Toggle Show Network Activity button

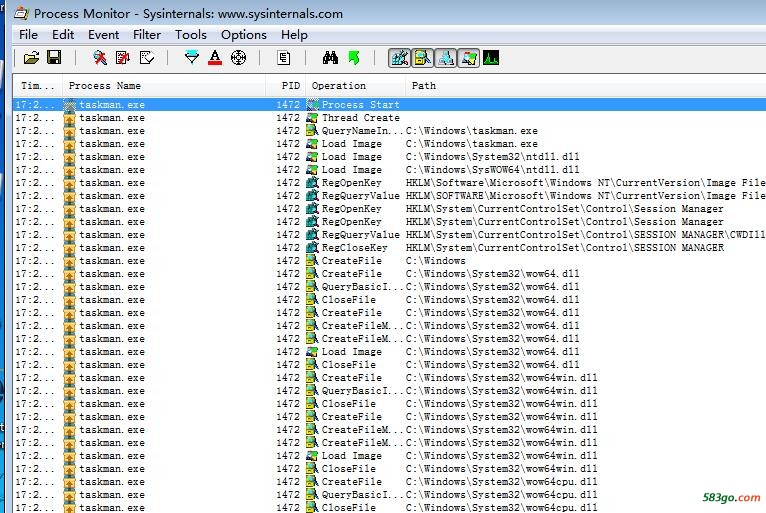[446, 58]
